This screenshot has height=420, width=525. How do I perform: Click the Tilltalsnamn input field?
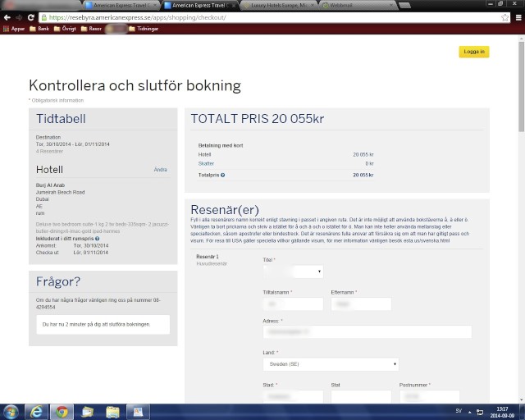[x=293, y=304]
